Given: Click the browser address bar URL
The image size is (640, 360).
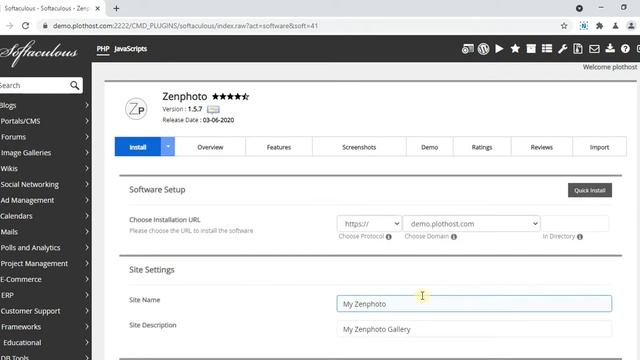Looking at the screenshot, I should pyautogui.click(x=185, y=26).
